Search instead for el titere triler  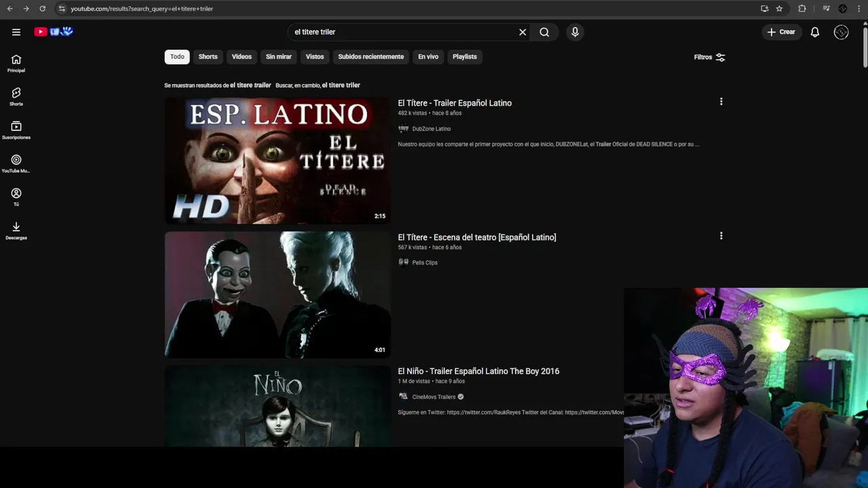(x=341, y=85)
